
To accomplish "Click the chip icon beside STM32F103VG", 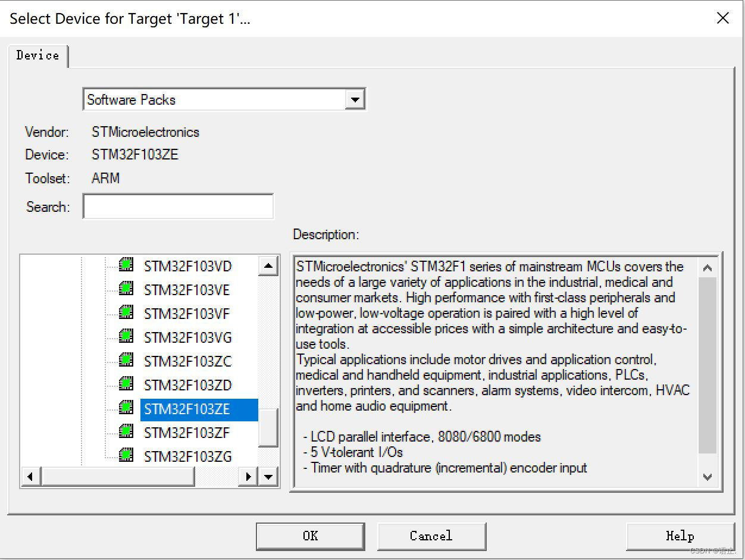I will point(126,336).
